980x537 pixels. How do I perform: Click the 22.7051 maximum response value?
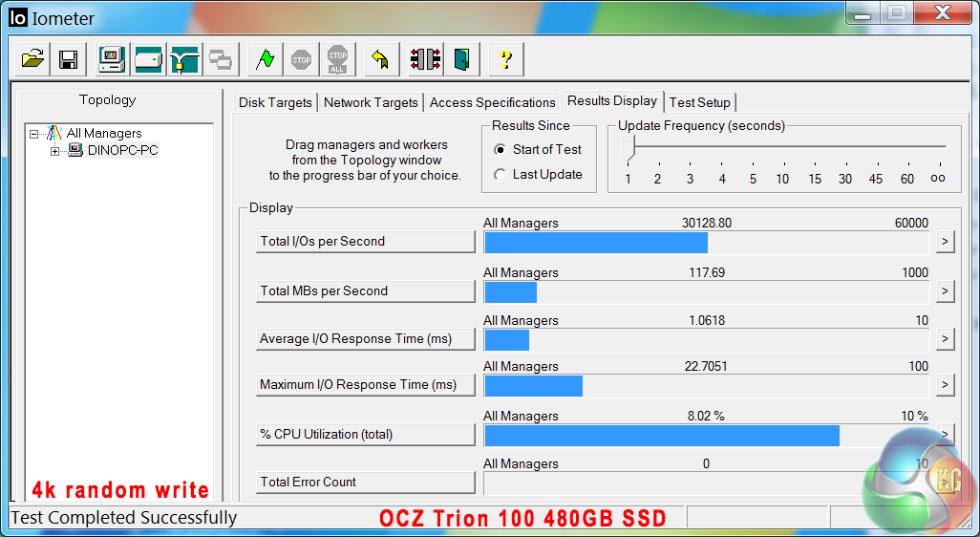(706, 366)
